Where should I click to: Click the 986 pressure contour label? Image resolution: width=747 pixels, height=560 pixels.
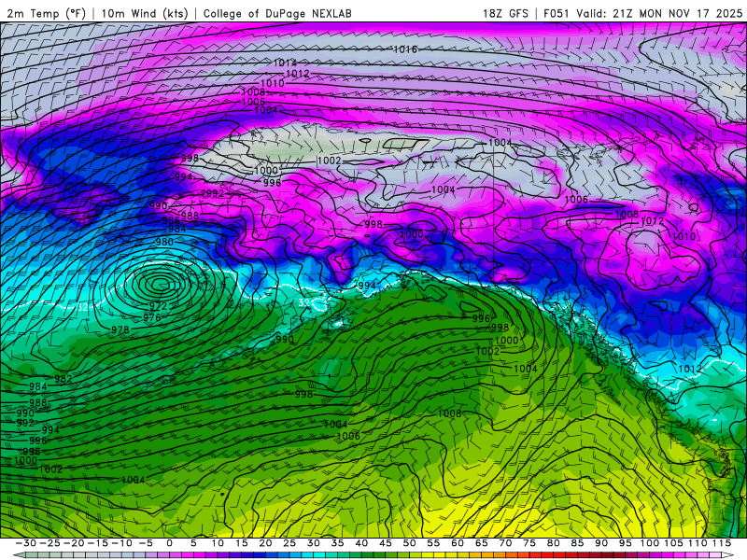[x=170, y=220]
